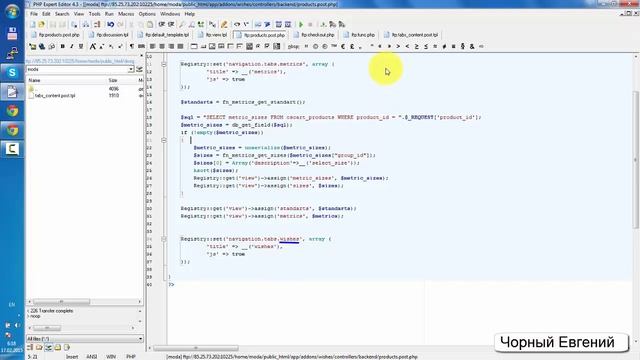Open the Windows Start button
Viewport: 640px width, 360px height.
click(x=12, y=11)
